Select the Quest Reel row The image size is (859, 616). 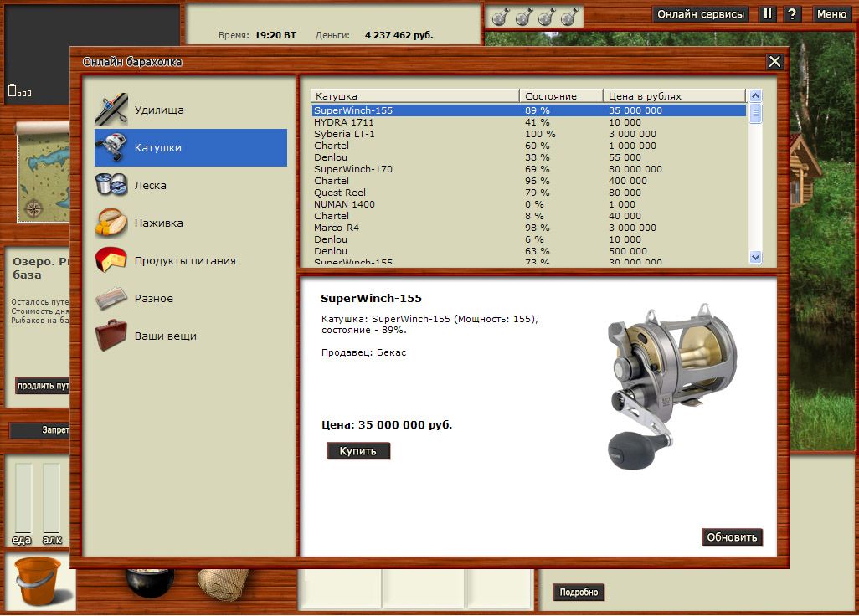[528, 192]
